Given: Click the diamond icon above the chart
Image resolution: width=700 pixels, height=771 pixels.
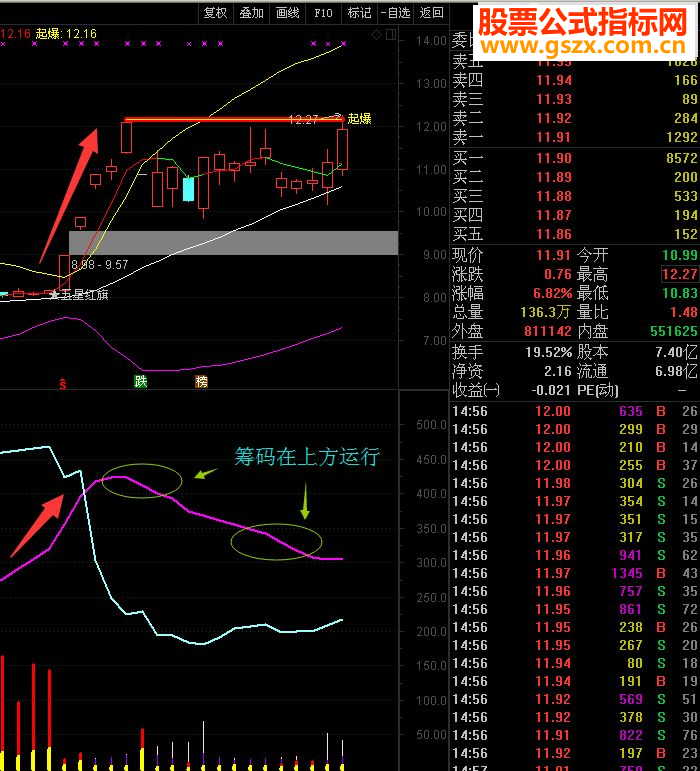Looking at the screenshot, I should pos(377,34).
